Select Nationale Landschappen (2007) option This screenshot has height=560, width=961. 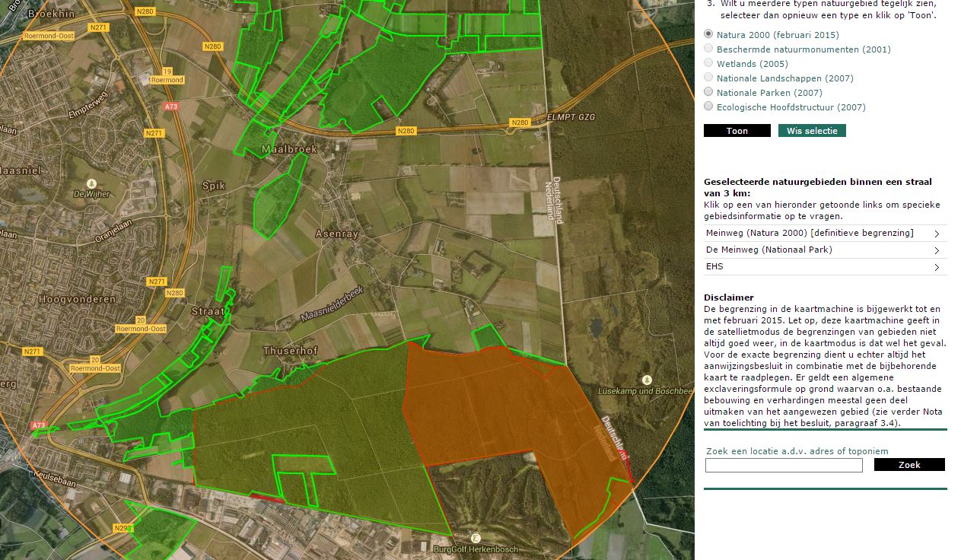pos(709,78)
